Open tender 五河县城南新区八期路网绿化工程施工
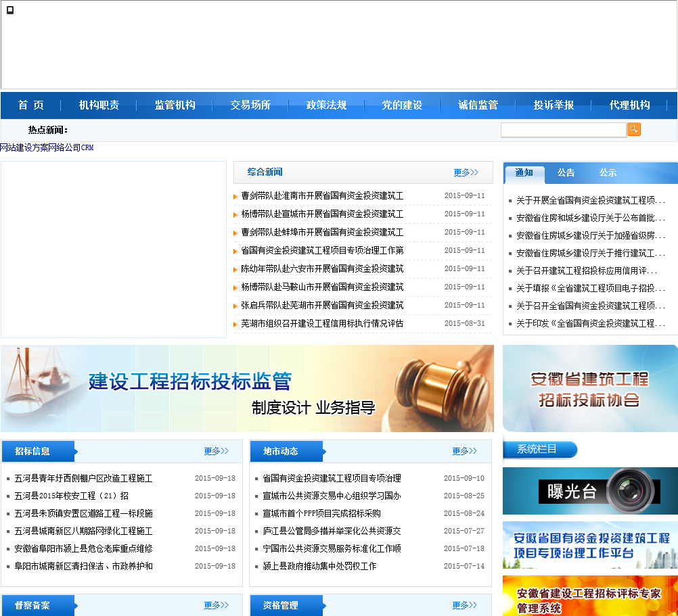 [x=83, y=531]
